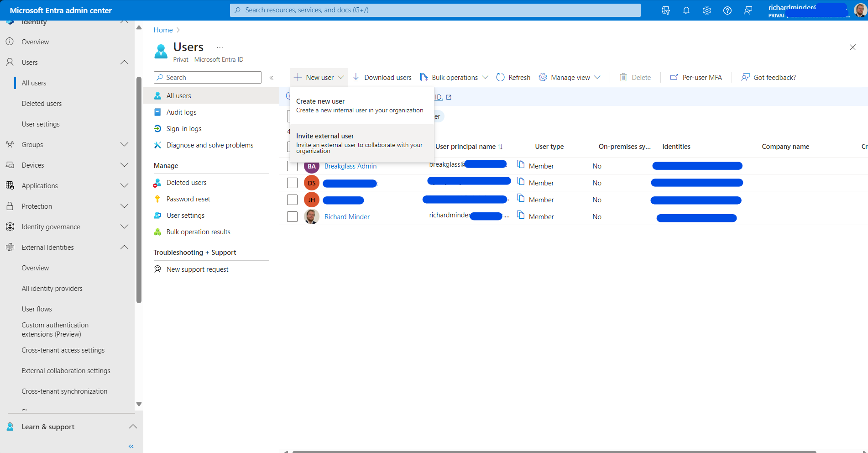Open External collaboration settings

(66, 371)
